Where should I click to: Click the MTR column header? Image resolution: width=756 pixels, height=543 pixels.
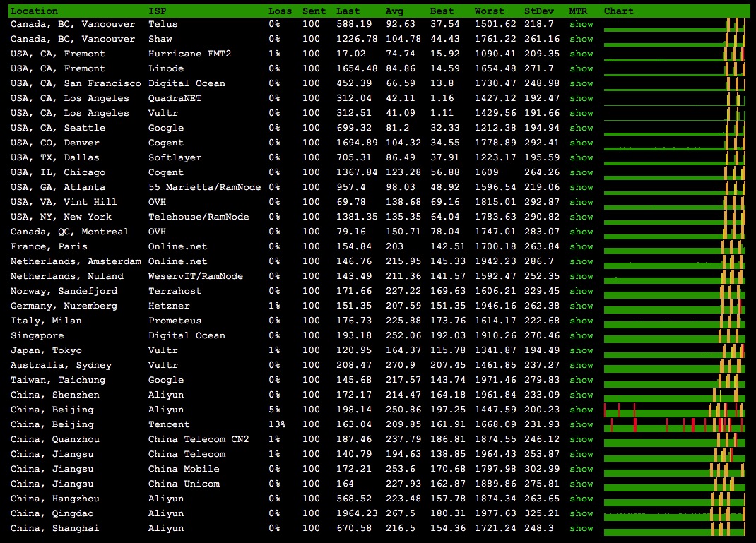coord(578,11)
